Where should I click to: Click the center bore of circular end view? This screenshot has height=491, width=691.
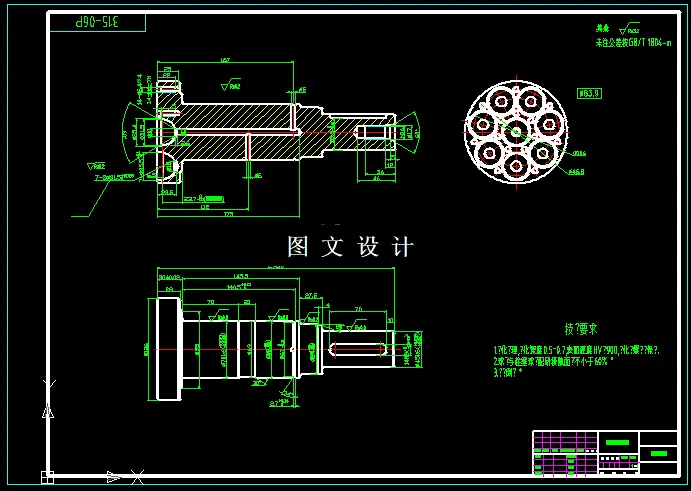point(516,132)
